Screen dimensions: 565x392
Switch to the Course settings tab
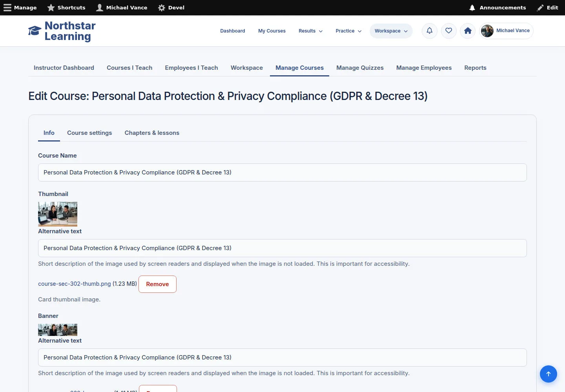89,133
